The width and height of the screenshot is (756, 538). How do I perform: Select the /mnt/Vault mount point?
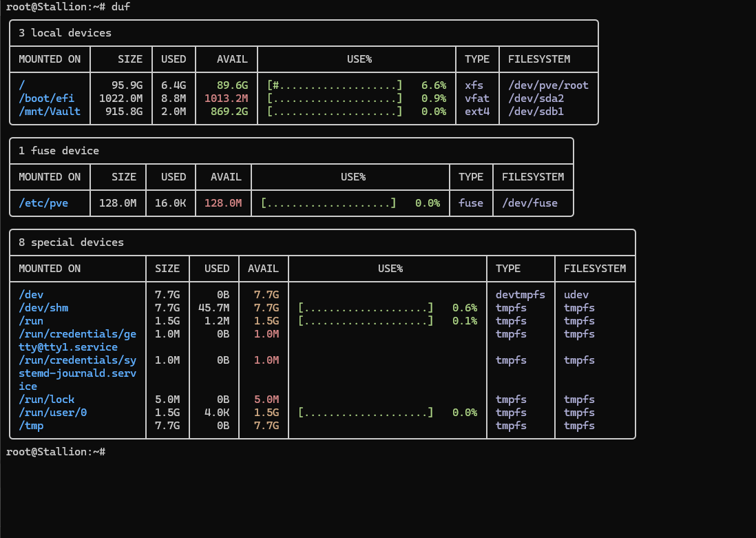pos(49,112)
